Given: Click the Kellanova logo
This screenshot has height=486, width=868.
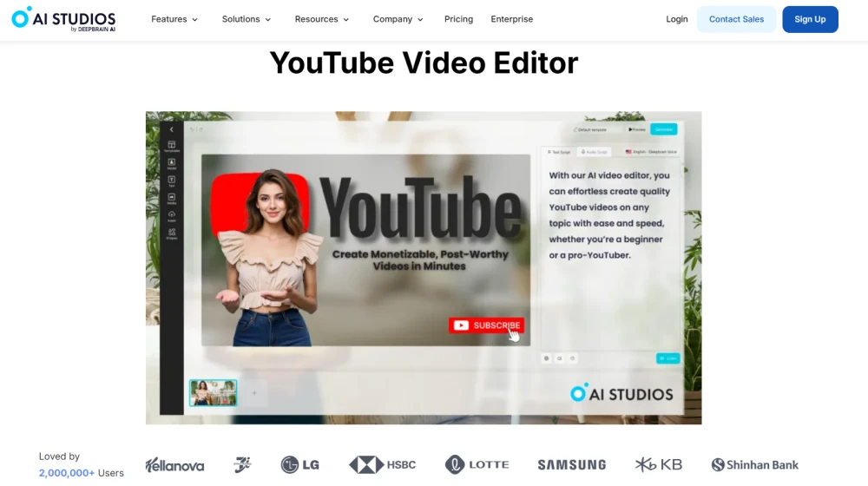Looking at the screenshot, I should click(x=174, y=465).
